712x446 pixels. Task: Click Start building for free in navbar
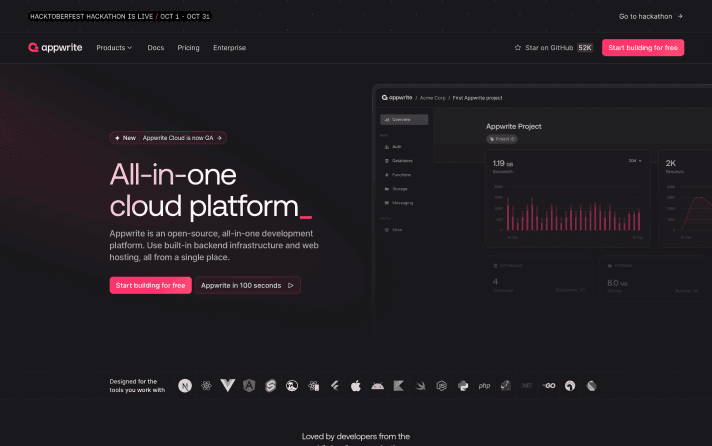pos(643,48)
